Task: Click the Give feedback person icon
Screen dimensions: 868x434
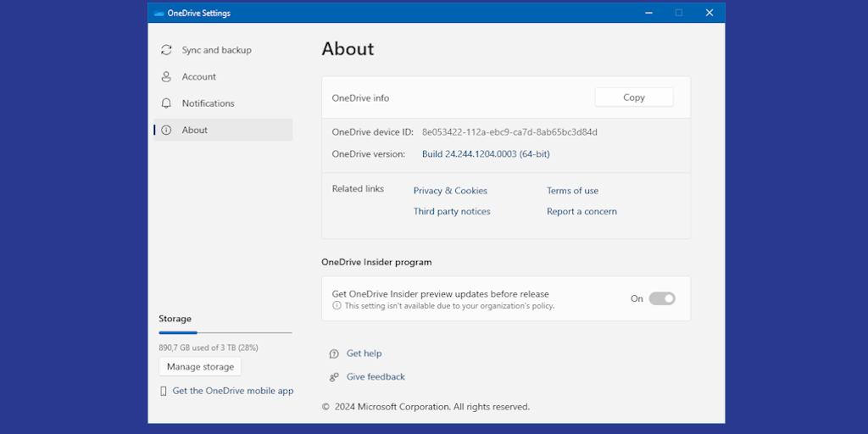Action: coord(334,377)
